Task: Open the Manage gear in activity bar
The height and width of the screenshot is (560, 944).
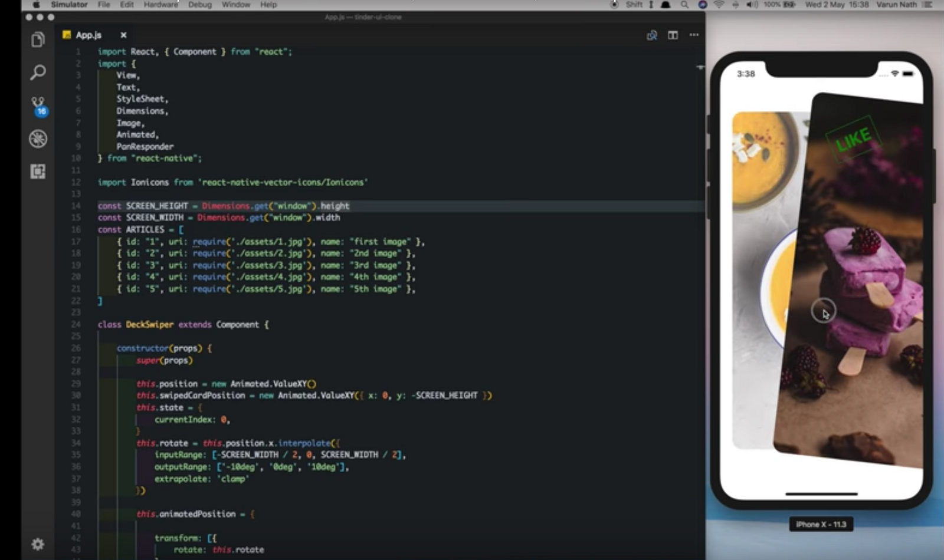Action: click(38, 544)
